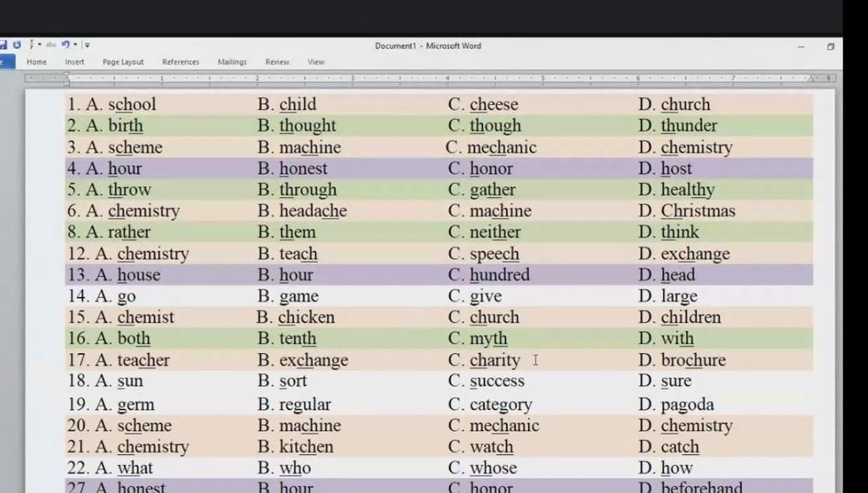Viewport: 868px width, 493px height.
Task: Click 'chemistry' in row 3
Action: [697, 147]
